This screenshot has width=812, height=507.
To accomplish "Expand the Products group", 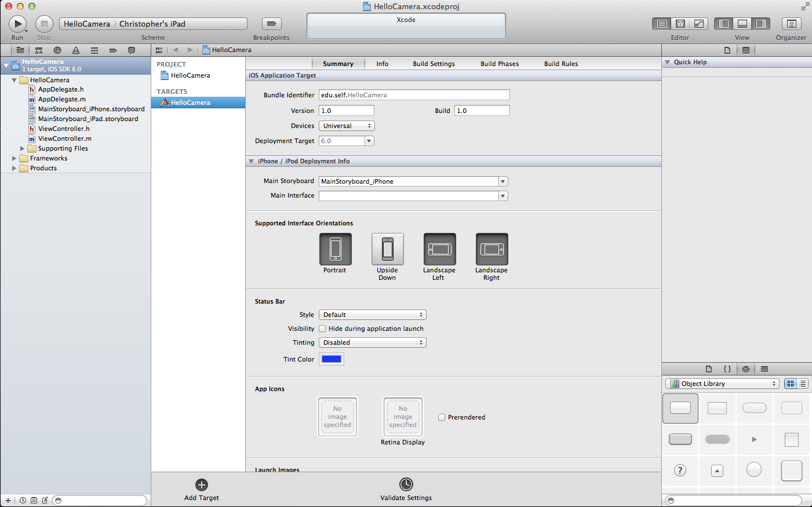I will [x=14, y=168].
